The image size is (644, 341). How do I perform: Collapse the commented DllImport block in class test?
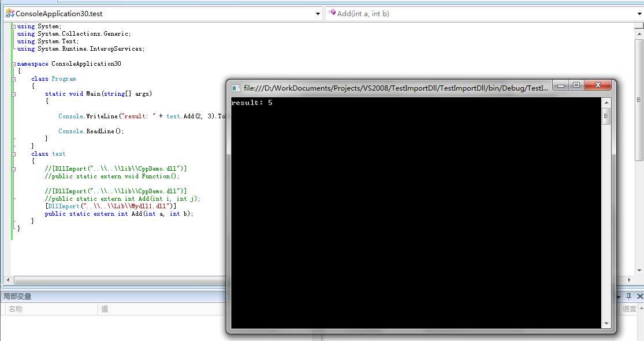pyautogui.click(x=13, y=169)
